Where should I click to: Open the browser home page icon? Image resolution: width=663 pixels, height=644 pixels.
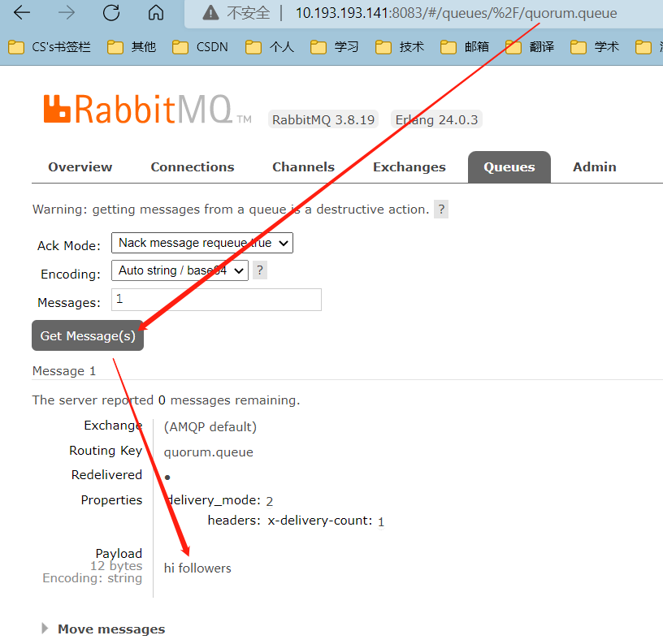(156, 13)
